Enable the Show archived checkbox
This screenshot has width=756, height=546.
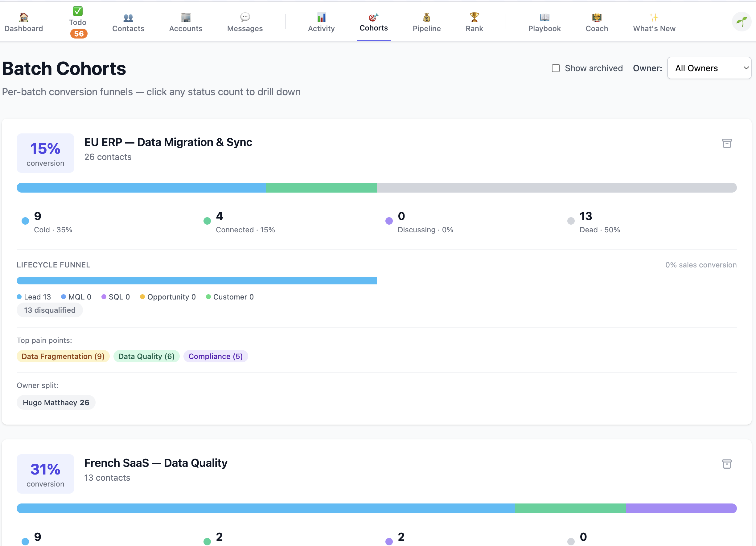click(x=556, y=68)
